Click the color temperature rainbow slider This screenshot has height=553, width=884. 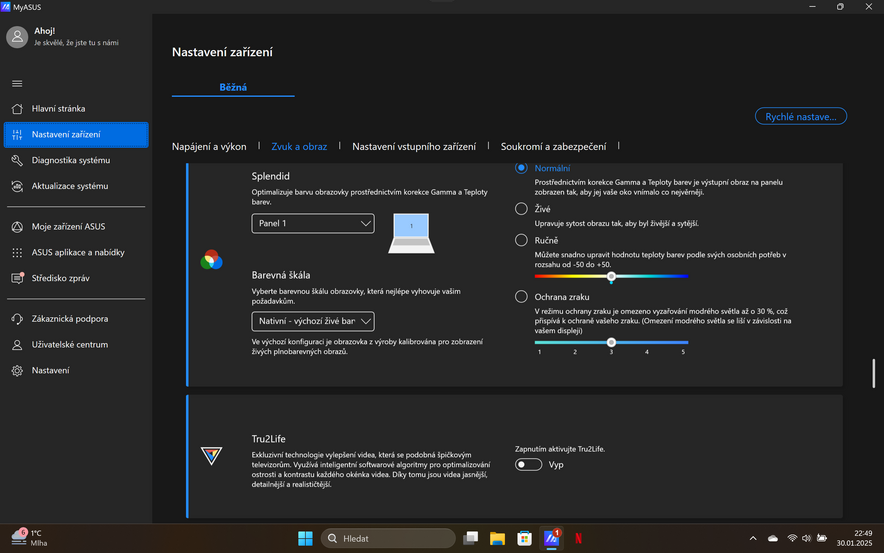pyautogui.click(x=611, y=276)
